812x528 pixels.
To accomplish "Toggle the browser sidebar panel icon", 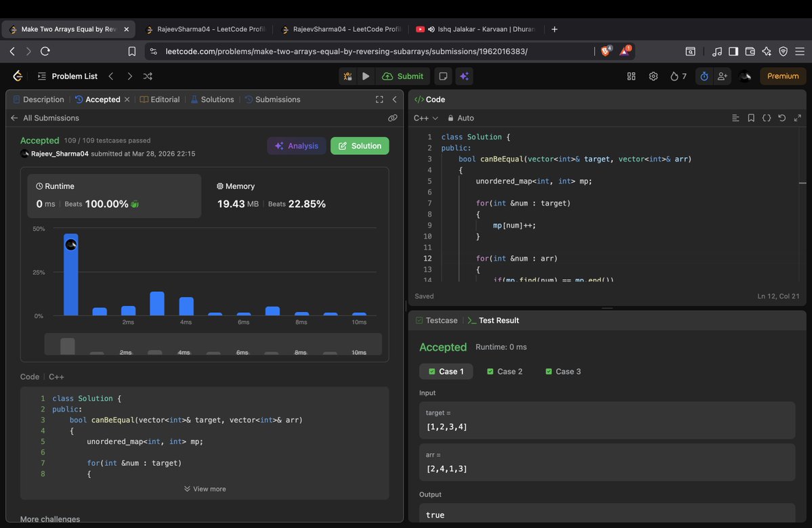I will click(x=733, y=51).
